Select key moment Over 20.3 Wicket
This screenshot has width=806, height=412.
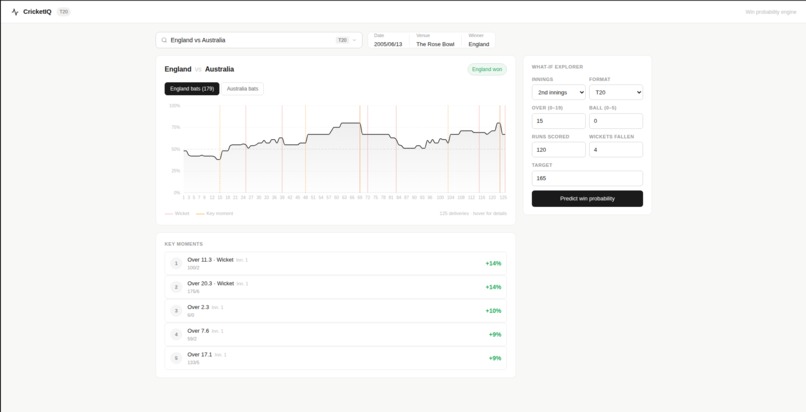[x=336, y=287]
